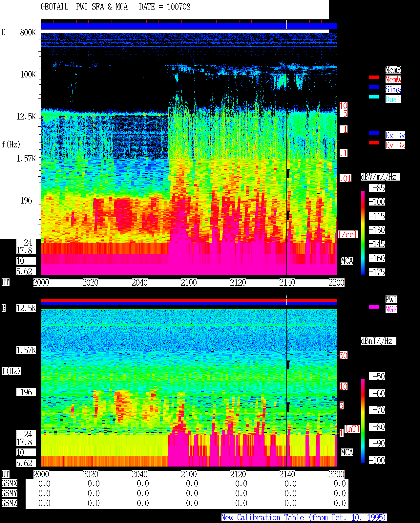This screenshot has height=523, width=420.
Task: Click the red 50 value on B axis
Action: (343, 355)
